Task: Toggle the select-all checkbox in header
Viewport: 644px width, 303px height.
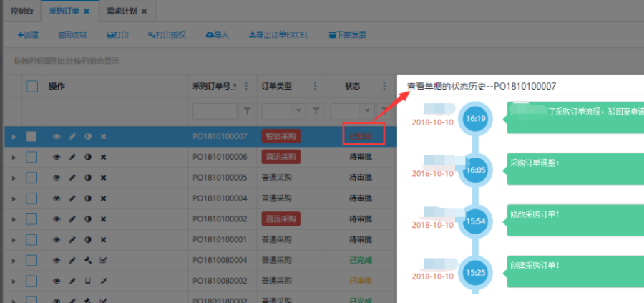Action: (x=32, y=87)
